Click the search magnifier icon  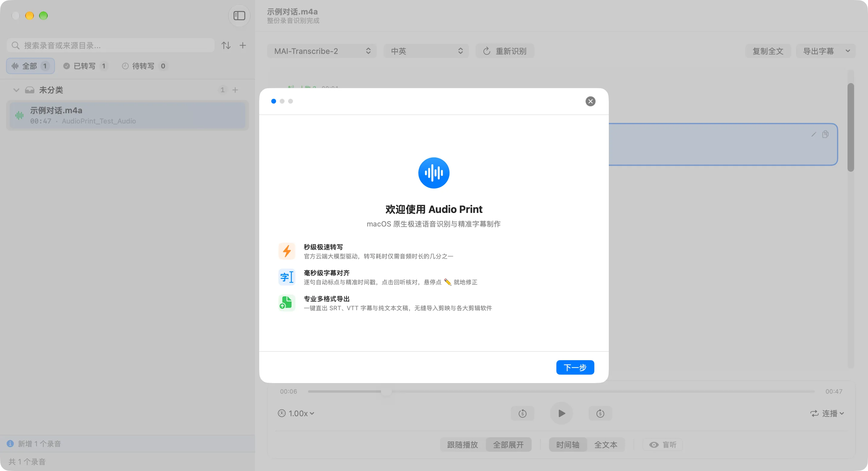tap(15, 45)
